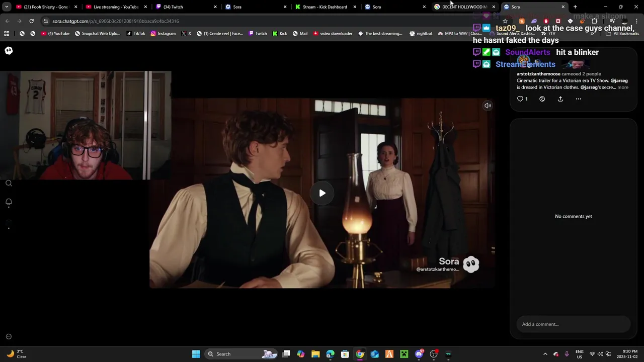Screen dimensions: 644x362
Task: Open Twitch bookmark
Action: (258, 34)
